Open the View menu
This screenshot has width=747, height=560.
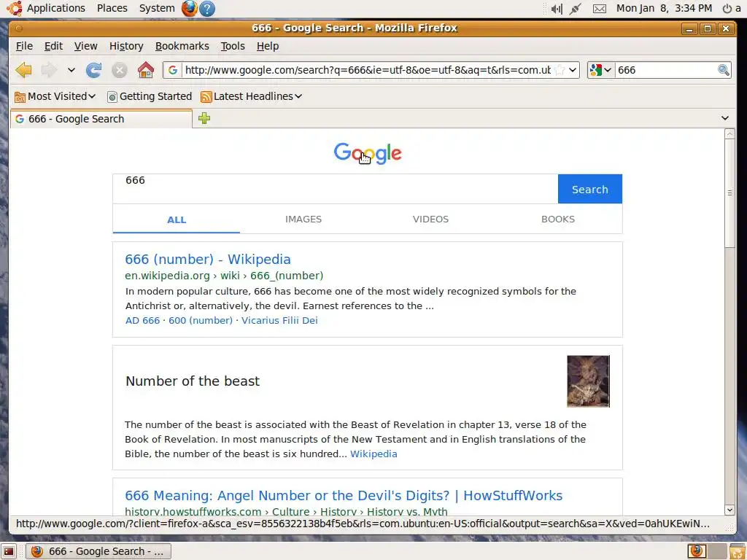tap(86, 46)
